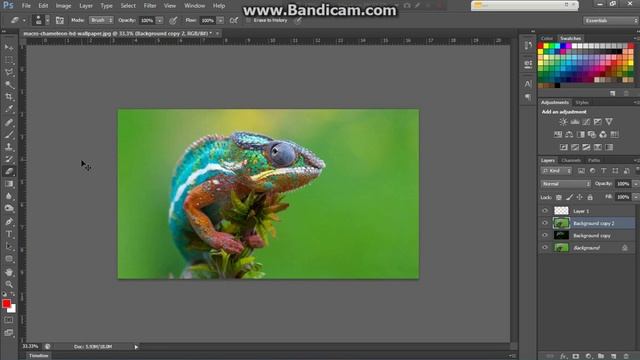Open the Window menu
Screen dimensions: 640x360
click(x=194, y=6)
